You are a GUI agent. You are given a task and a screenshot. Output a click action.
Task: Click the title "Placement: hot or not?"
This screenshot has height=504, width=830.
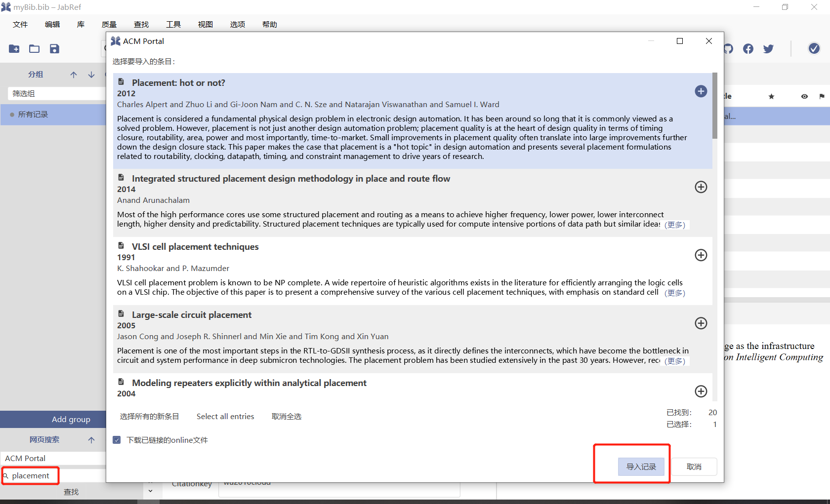click(x=178, y=82)
